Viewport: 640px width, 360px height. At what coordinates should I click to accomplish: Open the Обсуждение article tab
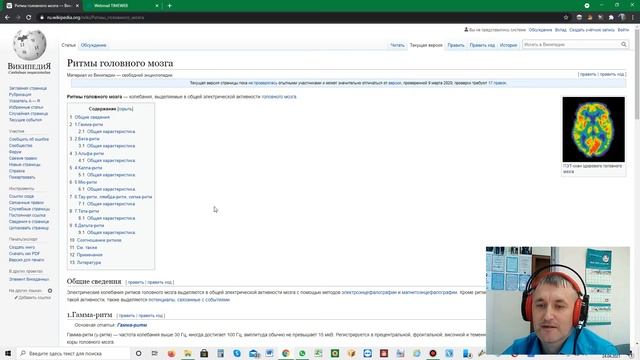93,45
